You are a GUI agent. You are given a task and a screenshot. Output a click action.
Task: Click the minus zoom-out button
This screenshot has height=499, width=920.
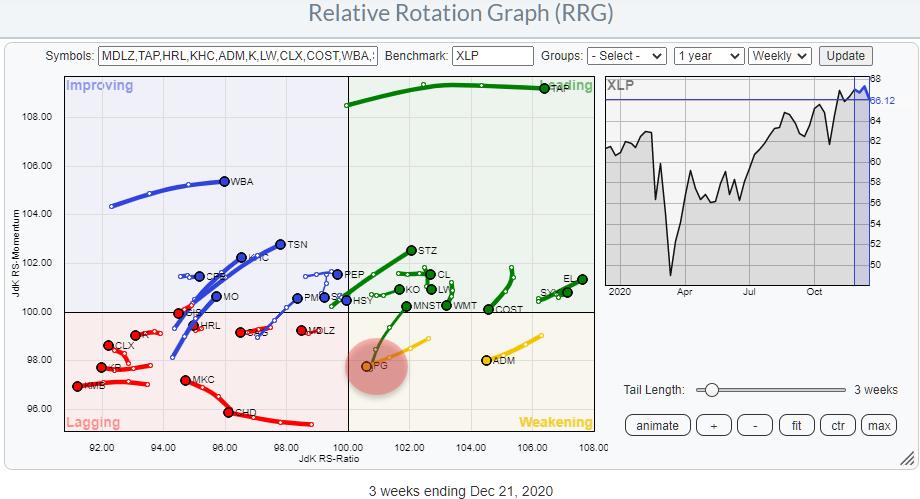coord(755,426)
